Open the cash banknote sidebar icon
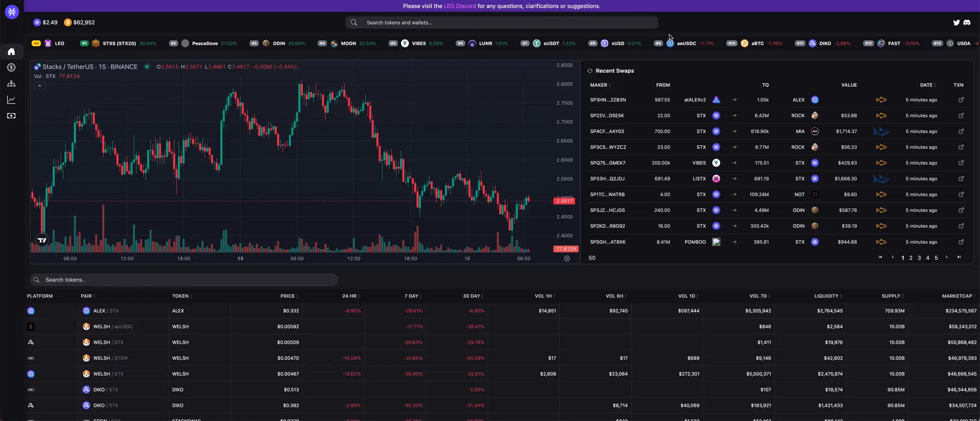Viewport: 980px width, 421px height. coord(11,116)
